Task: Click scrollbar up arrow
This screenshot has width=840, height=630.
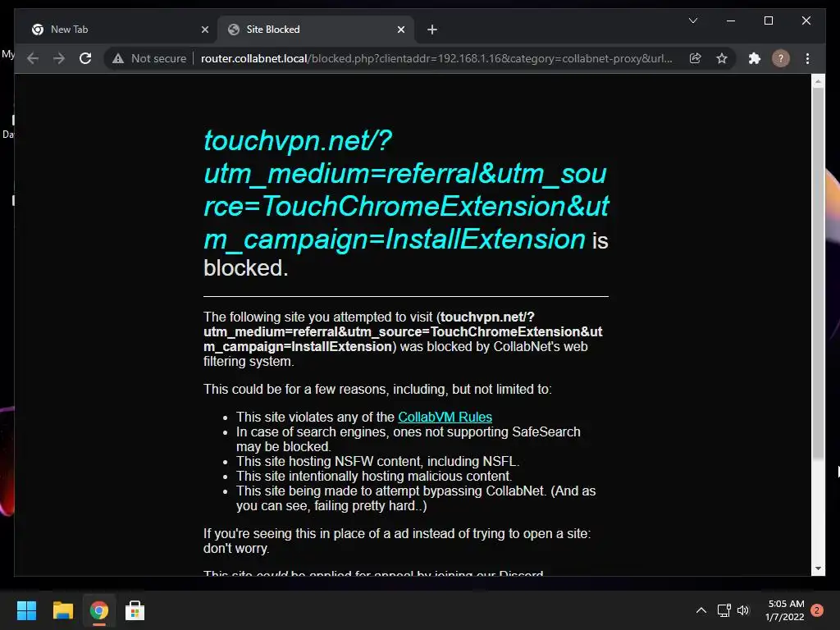Action: (818, 81)
